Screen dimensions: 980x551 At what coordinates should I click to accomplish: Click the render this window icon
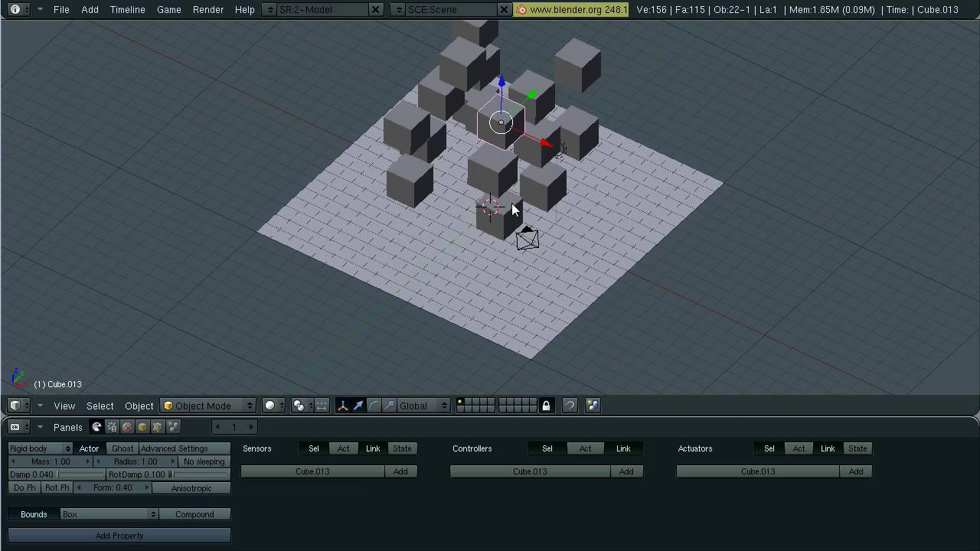click(x=593, y=406)
